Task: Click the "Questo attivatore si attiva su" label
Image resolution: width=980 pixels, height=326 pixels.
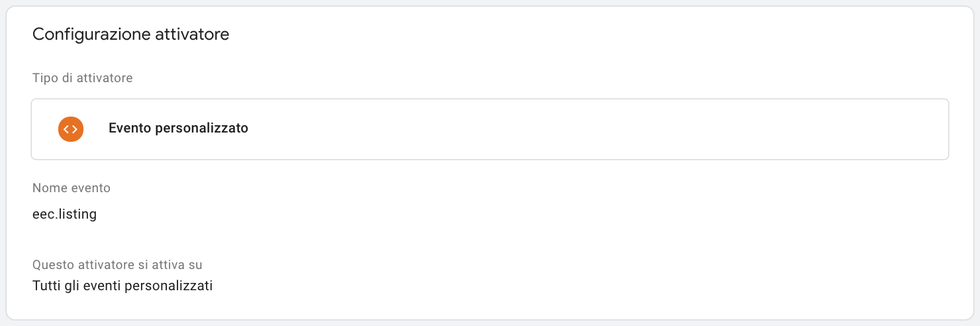Action: tap(117, 265)
